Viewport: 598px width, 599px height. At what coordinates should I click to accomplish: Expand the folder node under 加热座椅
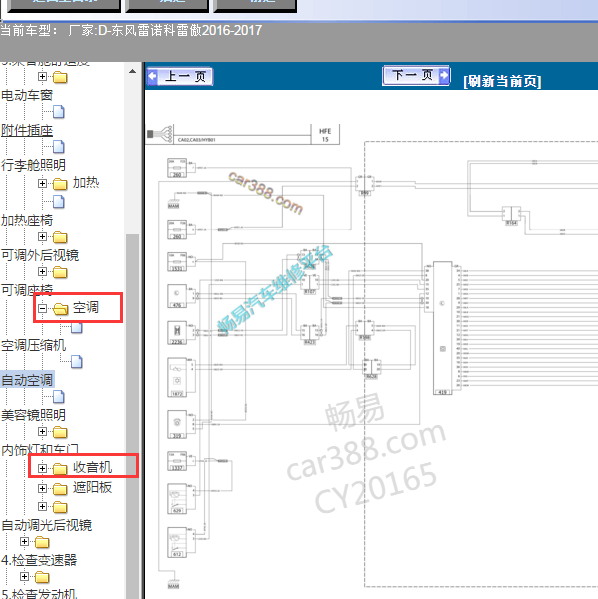(x=42, y=236)
